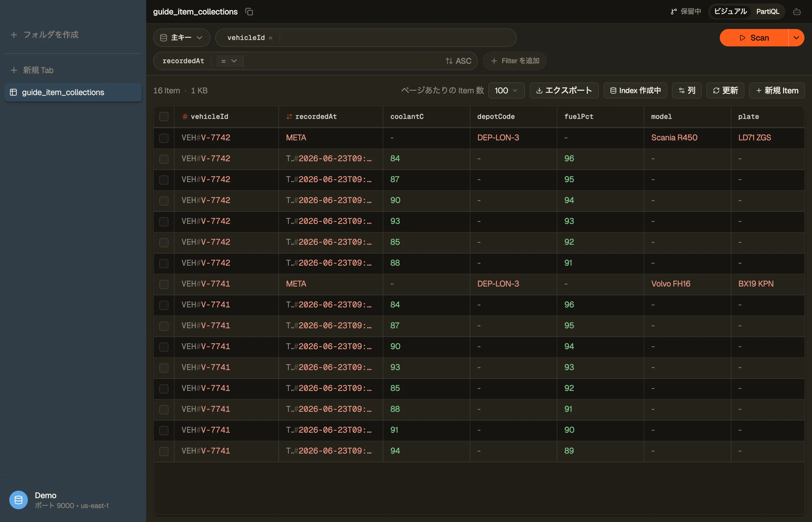Click DEP-LON-3 in the V-7741 row
812x522 pixels.
click(x=498, y=284)
